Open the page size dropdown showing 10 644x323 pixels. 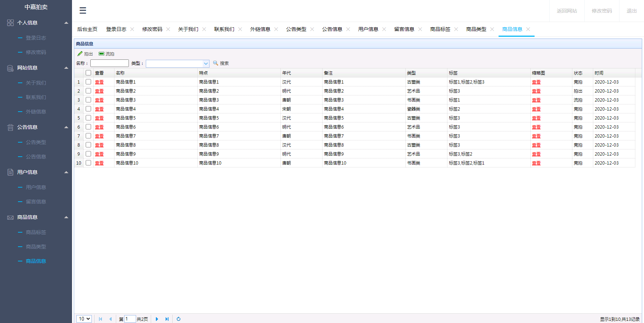(x=84, y=319)
